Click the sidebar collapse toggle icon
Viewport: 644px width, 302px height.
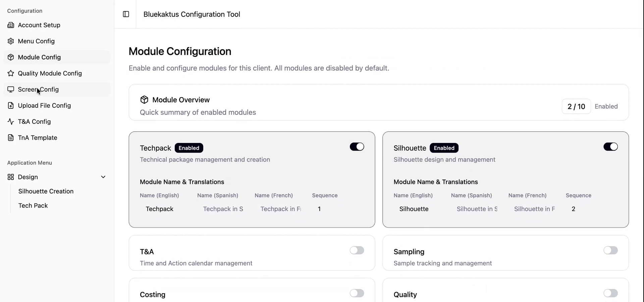point(126,14)
